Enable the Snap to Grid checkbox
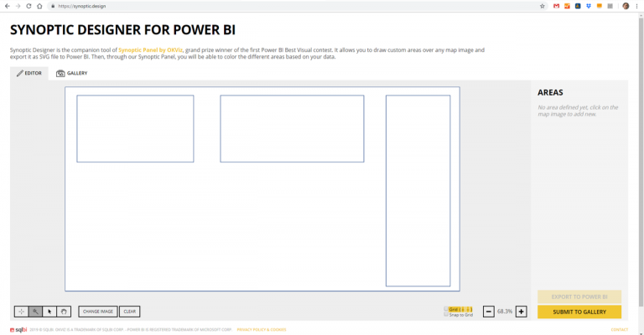Screen dimensions: 644x335 (446, 315)
